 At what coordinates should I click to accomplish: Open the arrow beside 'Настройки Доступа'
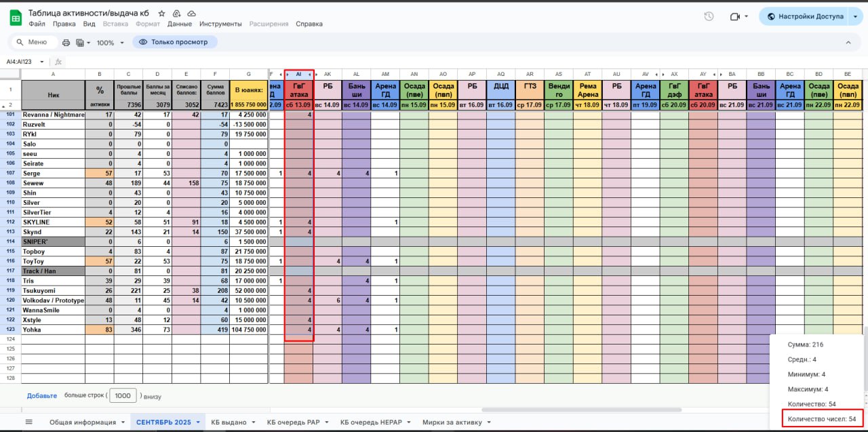(855, 16)
